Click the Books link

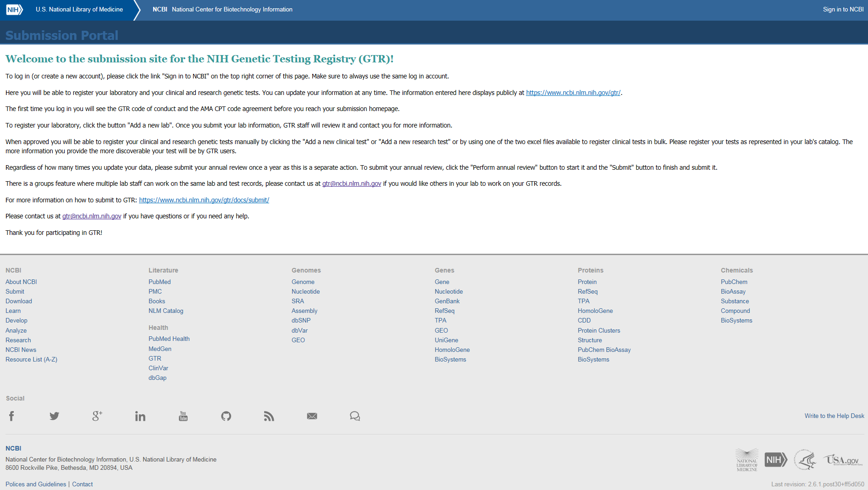pyautogui.click(x=157, y=301)
